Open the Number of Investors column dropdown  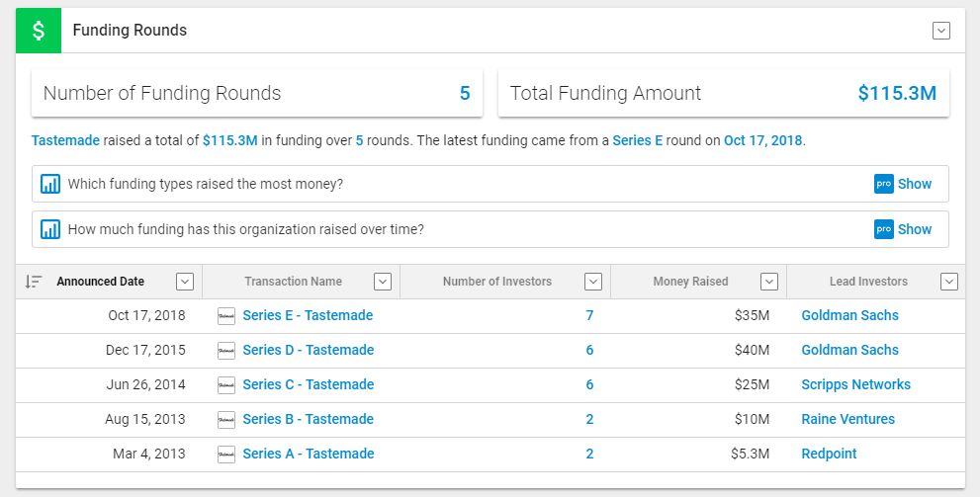click(593, 282)
